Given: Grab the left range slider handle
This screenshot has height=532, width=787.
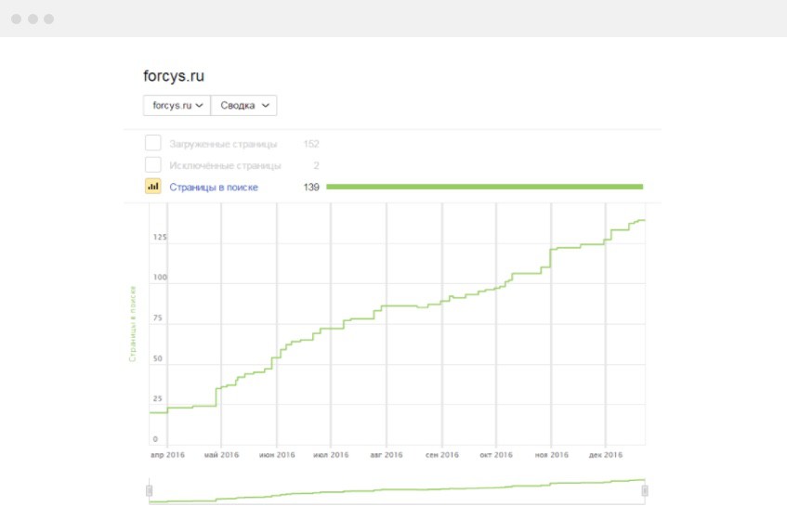Looking at the screenshot, I should pos(149,490).
